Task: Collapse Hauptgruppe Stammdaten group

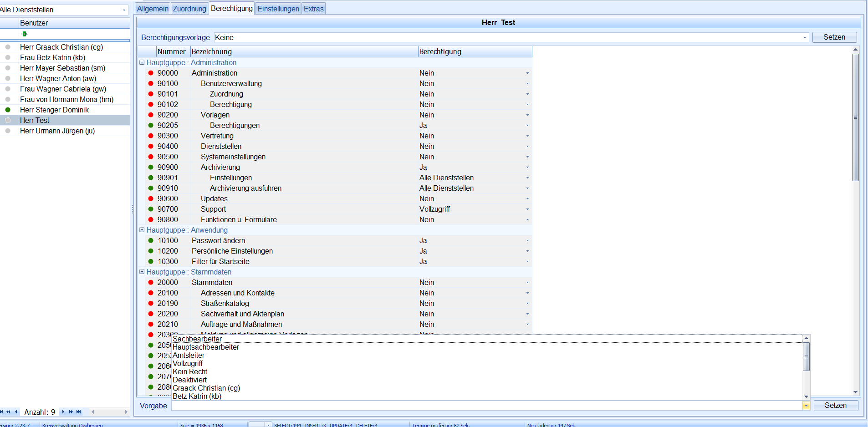Action: 142,272
